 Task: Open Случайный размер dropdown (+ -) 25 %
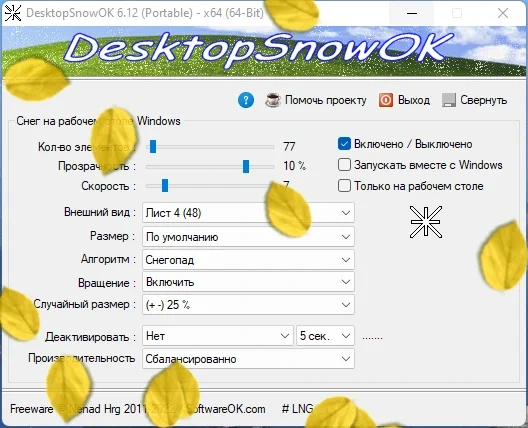click(x=248, y=305)
